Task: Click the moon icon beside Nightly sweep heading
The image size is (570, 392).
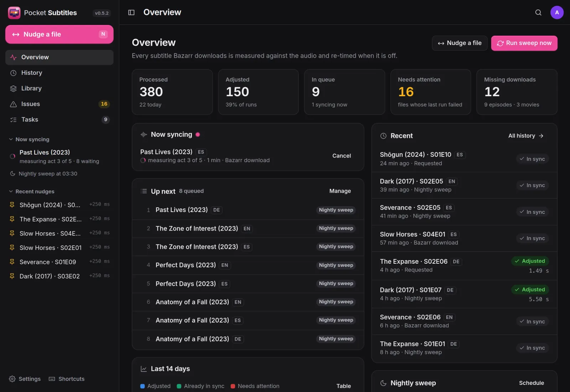Action: pos(383,383)
